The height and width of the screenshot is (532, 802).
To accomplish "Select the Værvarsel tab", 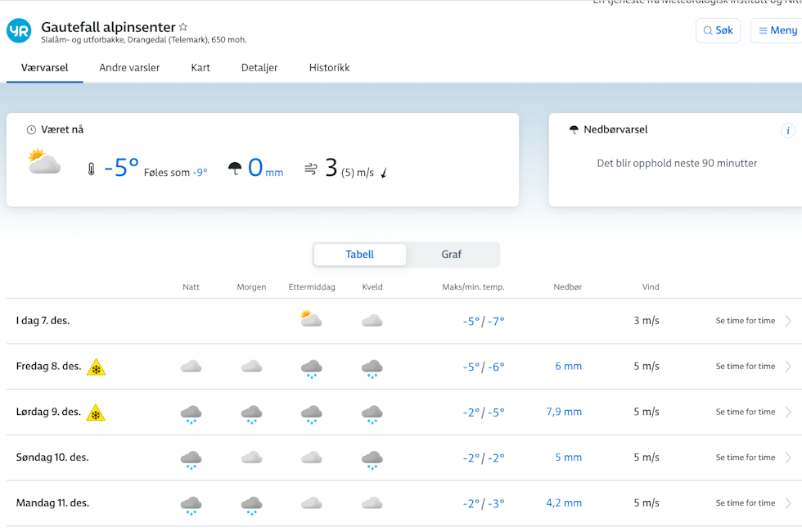I will (x=44, y=67).
